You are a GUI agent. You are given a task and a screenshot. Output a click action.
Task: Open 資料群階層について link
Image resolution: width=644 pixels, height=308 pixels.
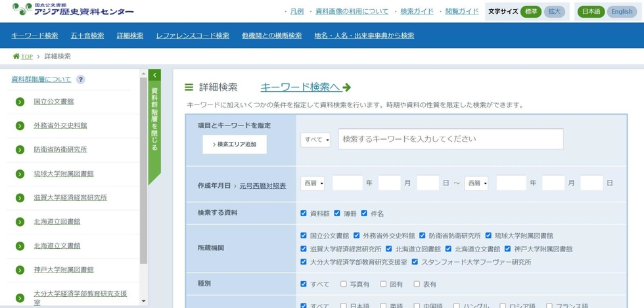click(x=41, y=79)
